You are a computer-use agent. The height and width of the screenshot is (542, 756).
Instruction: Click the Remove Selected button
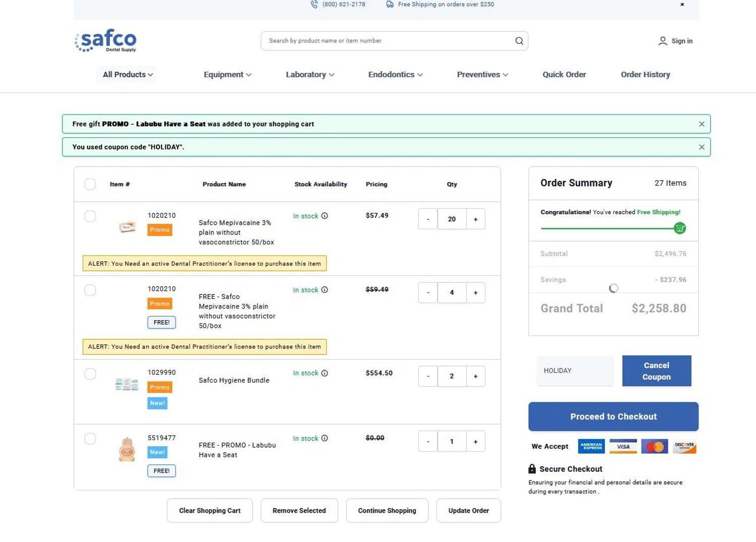coord(299,511)
